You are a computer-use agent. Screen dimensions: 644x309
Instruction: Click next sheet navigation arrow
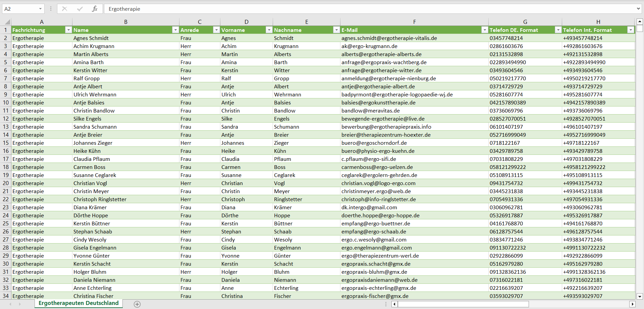(20, 304)
